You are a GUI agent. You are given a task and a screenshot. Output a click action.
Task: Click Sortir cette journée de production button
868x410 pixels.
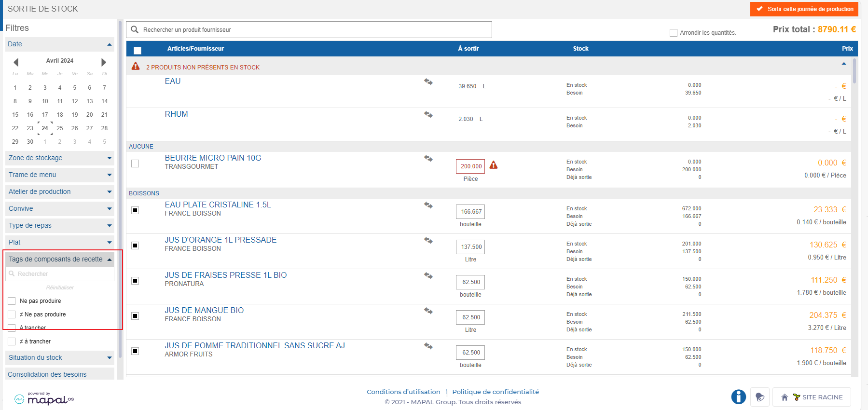click(804, 9)
